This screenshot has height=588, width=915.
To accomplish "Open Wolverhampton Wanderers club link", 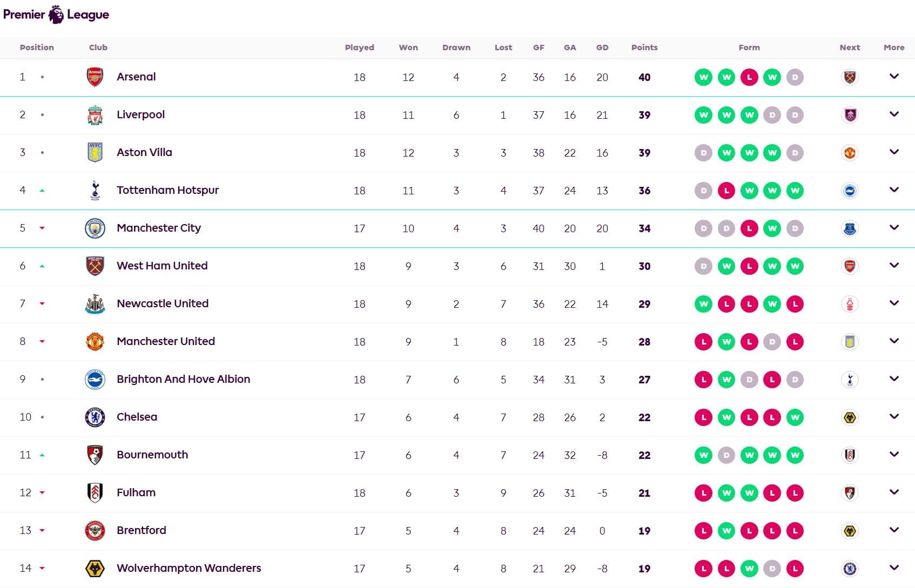I will pos(189,568).
